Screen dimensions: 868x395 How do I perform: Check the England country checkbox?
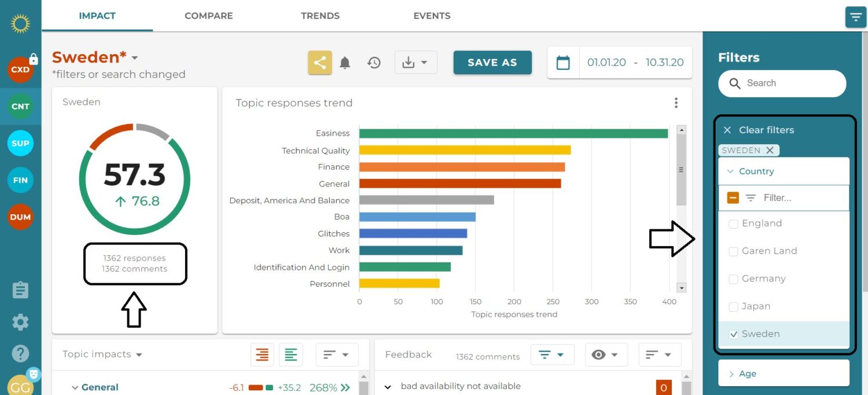point(733,224)
